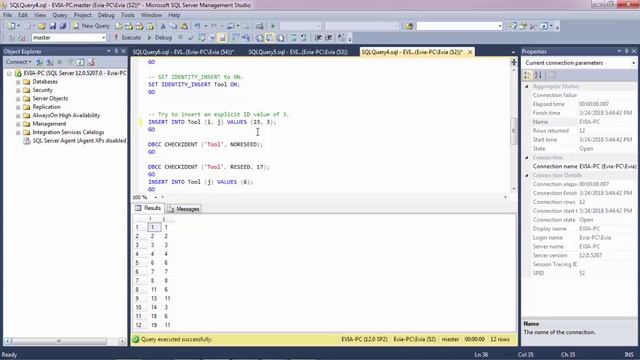The image size is (640, 360).
Task: Expand Integration Services Catalogs folder
Action: [18, 132]
